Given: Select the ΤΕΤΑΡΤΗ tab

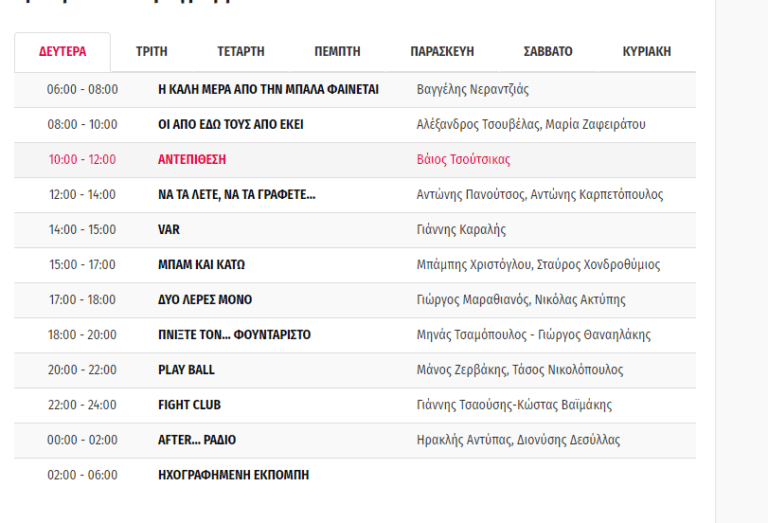Looking at the screenshot, I should click(x=240, y=52).
